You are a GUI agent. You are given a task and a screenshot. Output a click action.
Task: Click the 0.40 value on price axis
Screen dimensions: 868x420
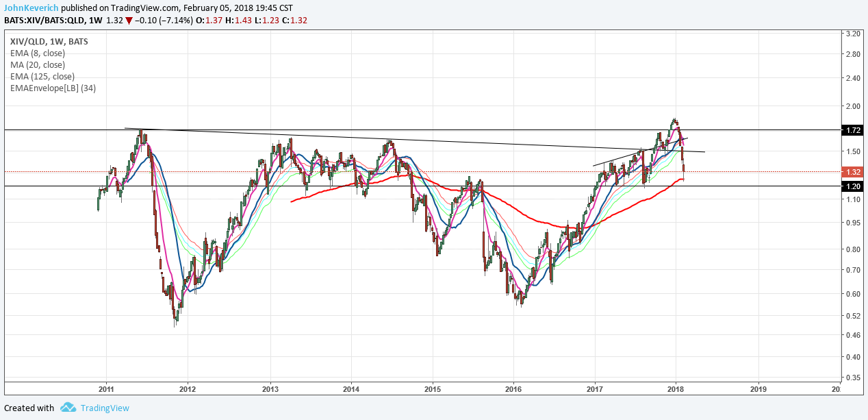coord(852,357)
